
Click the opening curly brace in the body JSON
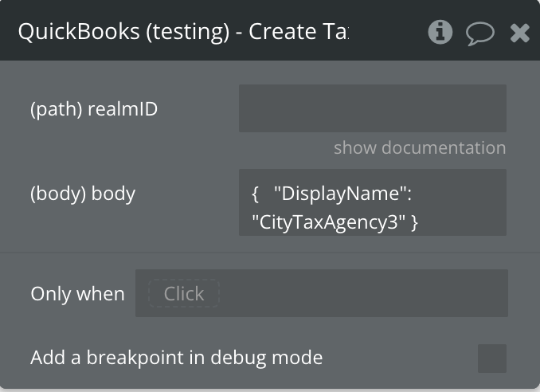point(256,194)
